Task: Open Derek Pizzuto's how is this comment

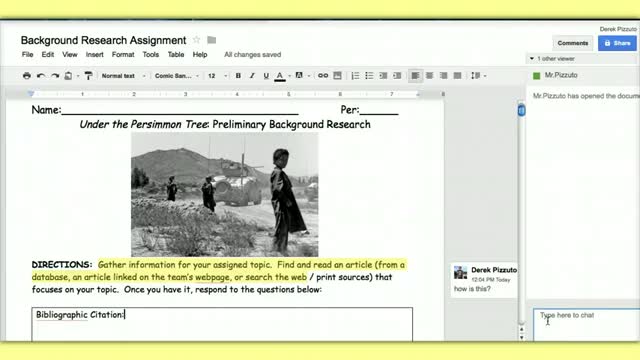Action: [x=484, y=280]
